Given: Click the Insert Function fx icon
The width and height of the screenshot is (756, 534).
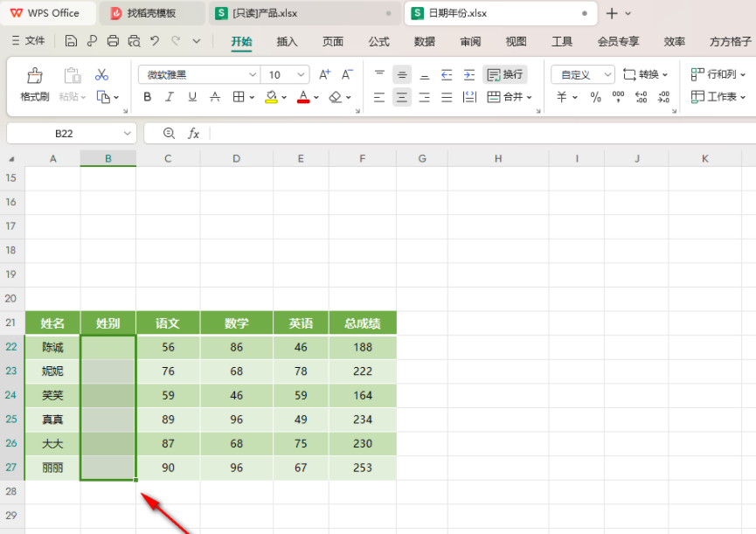Looking at the screenshot, I should [x=193, y=134].
